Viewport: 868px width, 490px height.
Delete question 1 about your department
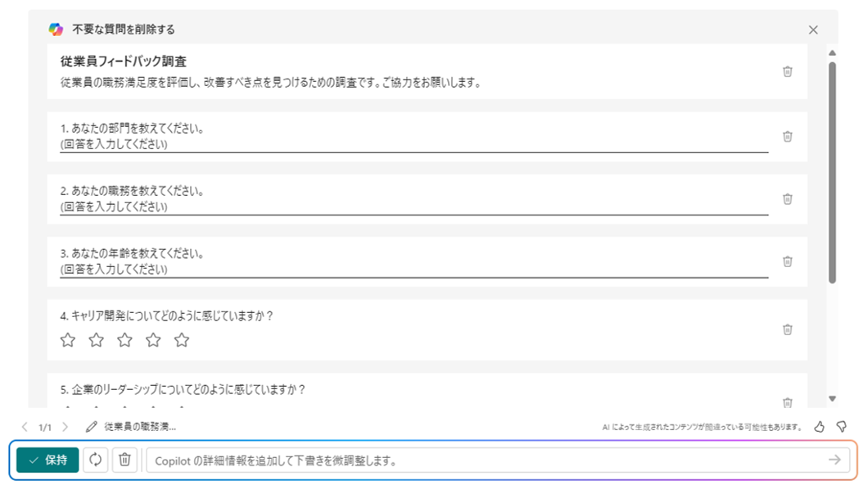[x=787, y=136]
